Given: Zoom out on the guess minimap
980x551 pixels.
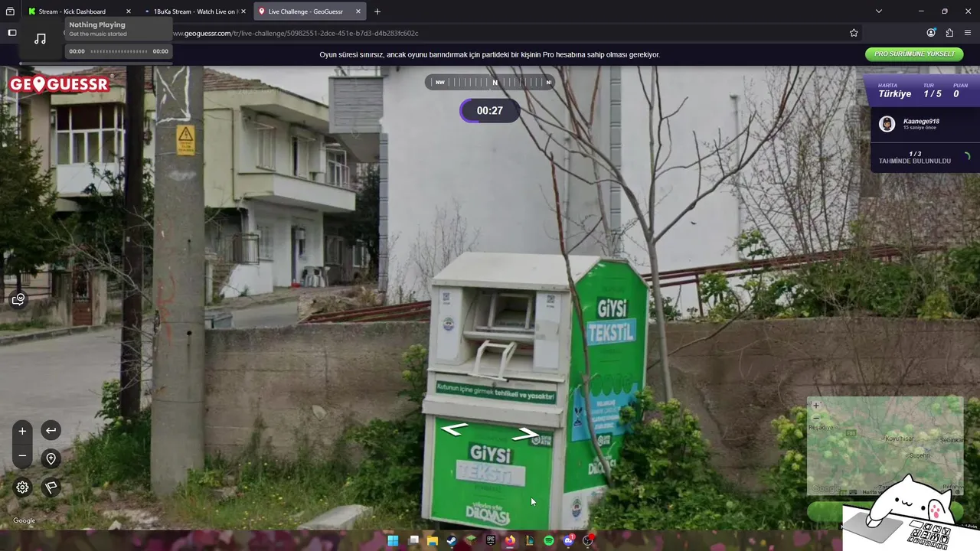Looking at the screenshot, I should (x=816, y=418).
